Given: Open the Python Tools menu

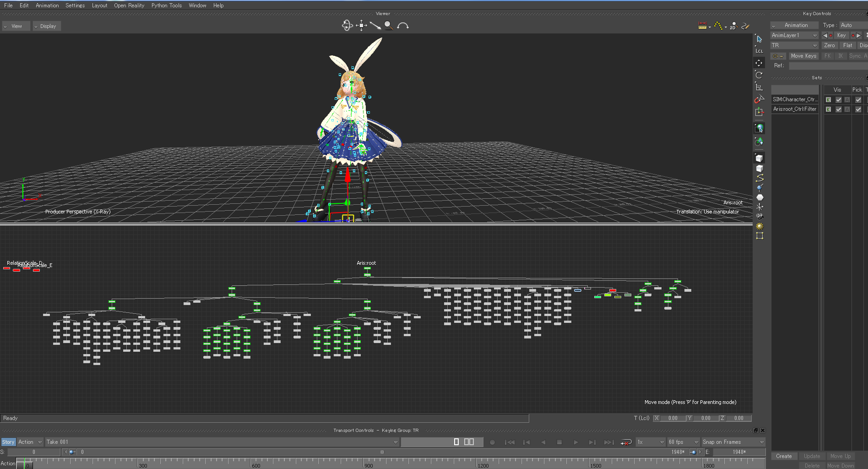Looking at the screenshot, I should pos(167,5).
